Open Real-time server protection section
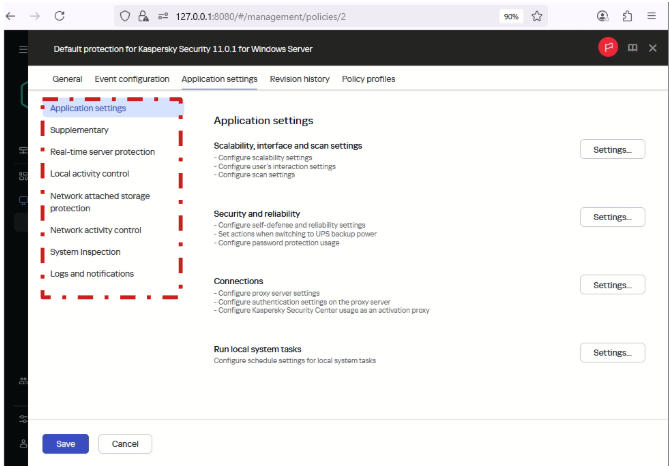This screenshot has height=466, width=669. click(x=102, y=152)
